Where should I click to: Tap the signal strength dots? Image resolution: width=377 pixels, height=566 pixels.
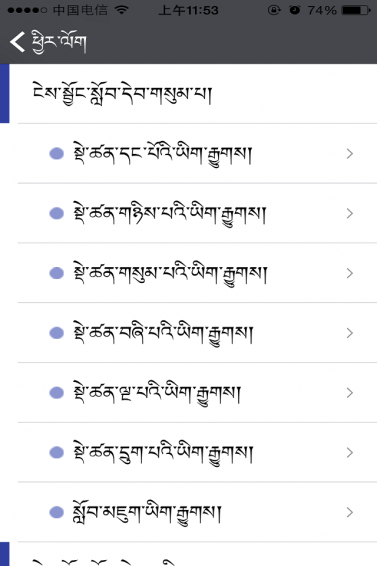[x=27, y=10]
